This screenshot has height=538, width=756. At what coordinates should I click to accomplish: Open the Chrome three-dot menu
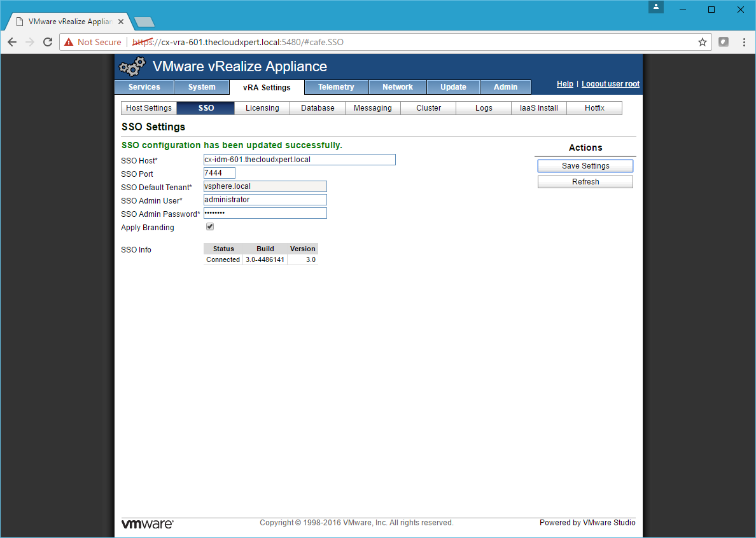(744, 42)
